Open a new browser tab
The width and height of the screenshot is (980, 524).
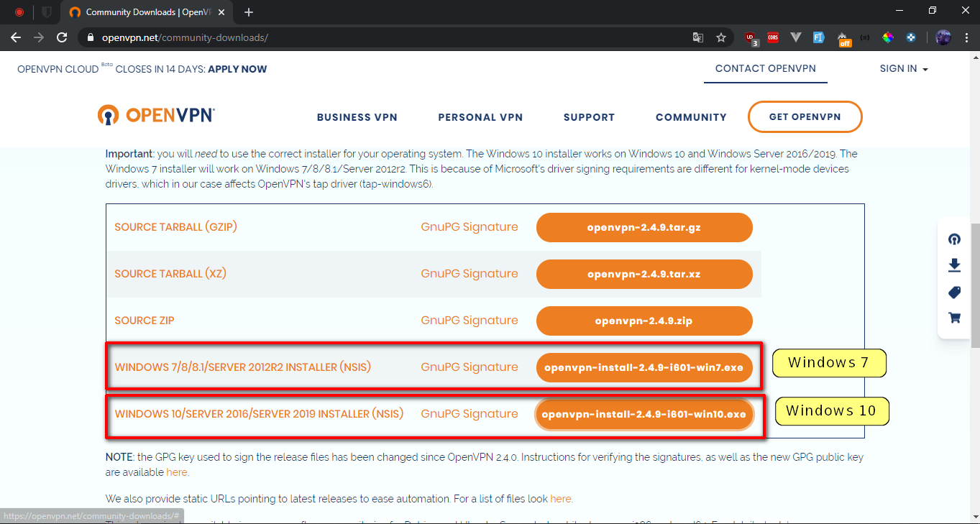pyautogui.click(x=249, y=12)
